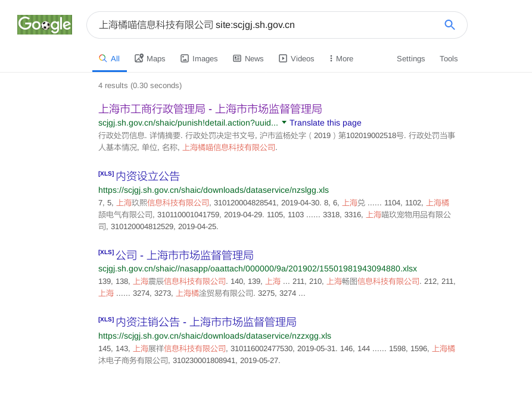Click the Maps tab icon
The width and height of the screenshot is (532, 394).
(139, 58)
